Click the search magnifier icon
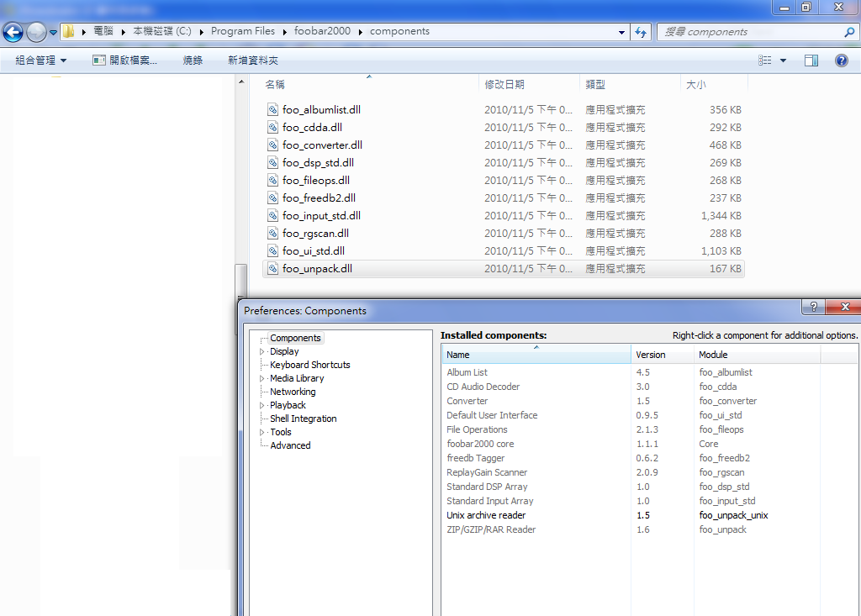 click(x=849, y=32)
